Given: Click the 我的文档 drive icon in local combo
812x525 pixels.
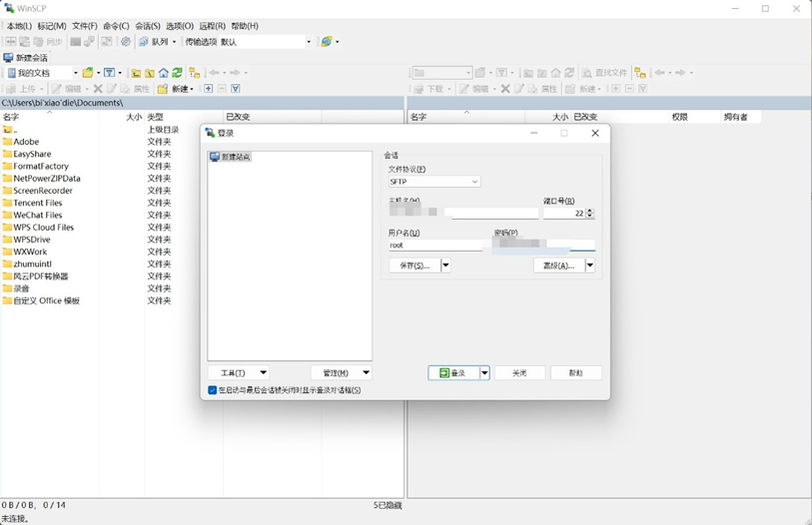Looking at the screenshot, I should [11, 73].
